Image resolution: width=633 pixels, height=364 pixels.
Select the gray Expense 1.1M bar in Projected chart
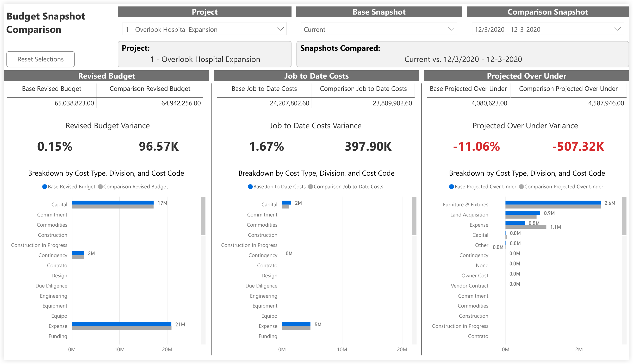click(x=526, y=227)
